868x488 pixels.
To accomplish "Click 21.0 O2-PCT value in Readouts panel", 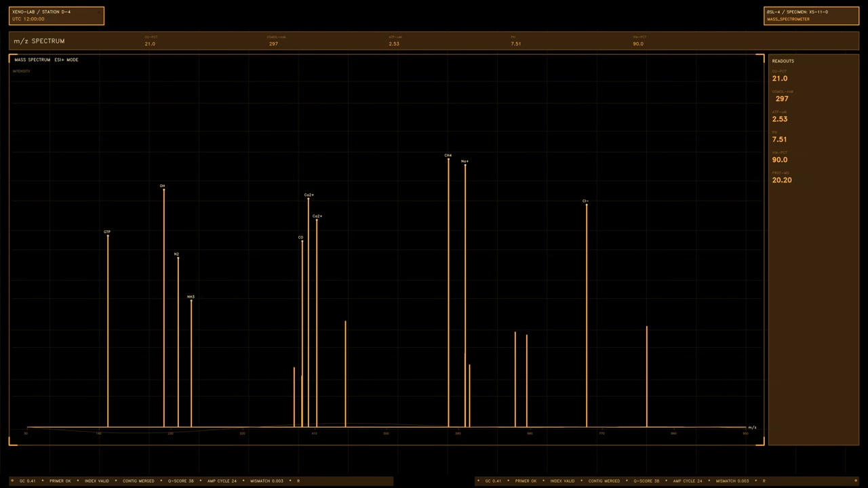I will [780, 79].
